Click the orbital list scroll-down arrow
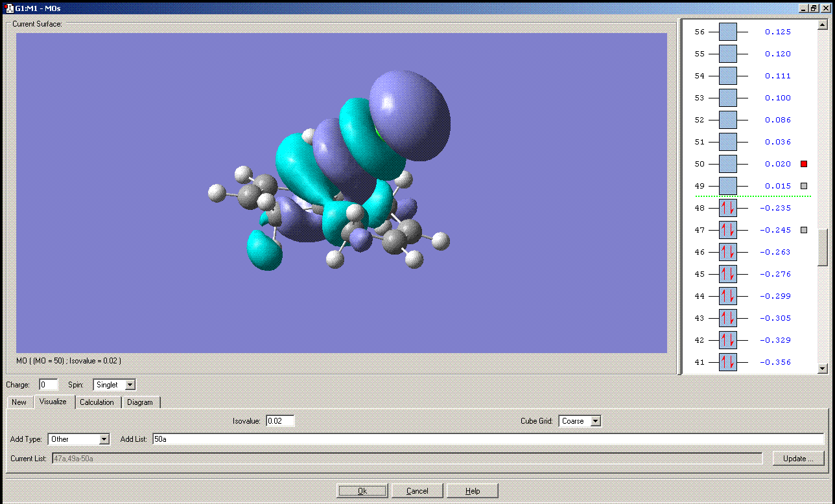Screen dimensions: 835x504 pos(823,369)
